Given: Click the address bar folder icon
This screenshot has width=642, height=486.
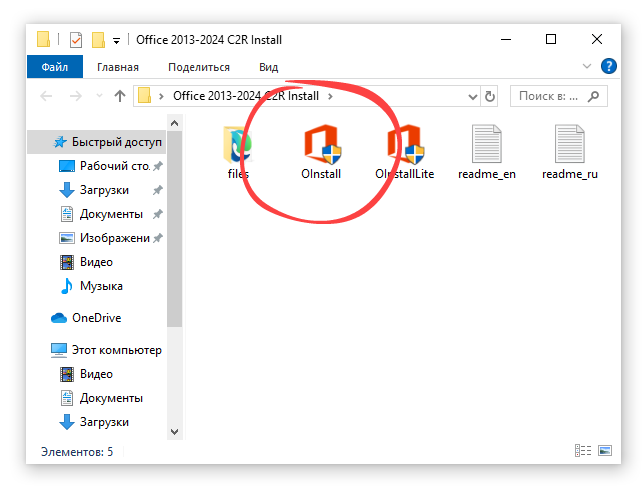Looking at the screenshot, I should tap(145, 96).
